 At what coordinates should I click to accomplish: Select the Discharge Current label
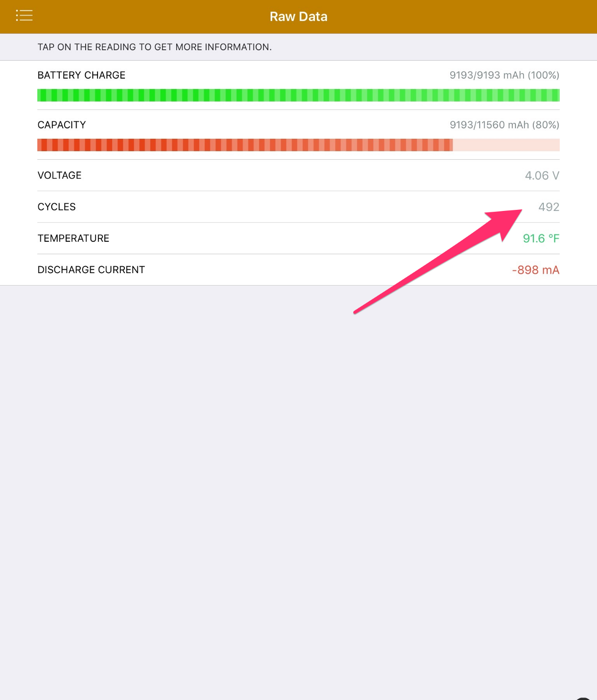pyautogui.click(x=91, y=270)
